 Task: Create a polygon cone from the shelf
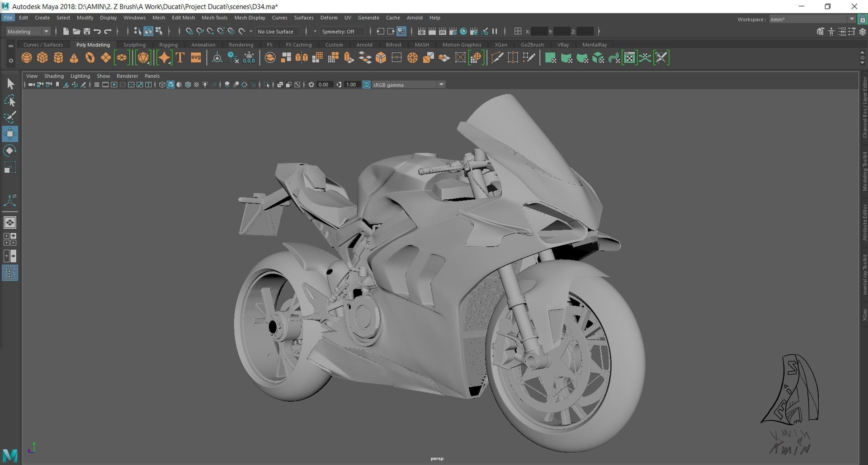tap(74, 58)
